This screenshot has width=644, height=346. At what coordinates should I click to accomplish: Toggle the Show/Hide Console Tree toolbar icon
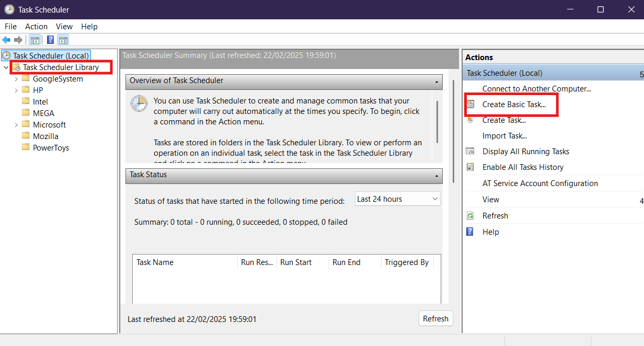[x=35, y=40]
